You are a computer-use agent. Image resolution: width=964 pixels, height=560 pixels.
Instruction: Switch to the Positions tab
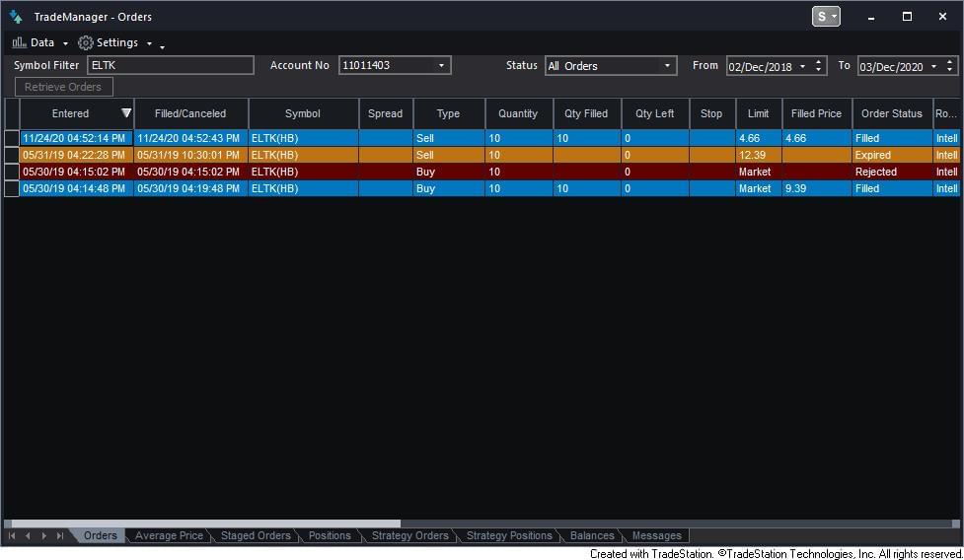[330, 536]
